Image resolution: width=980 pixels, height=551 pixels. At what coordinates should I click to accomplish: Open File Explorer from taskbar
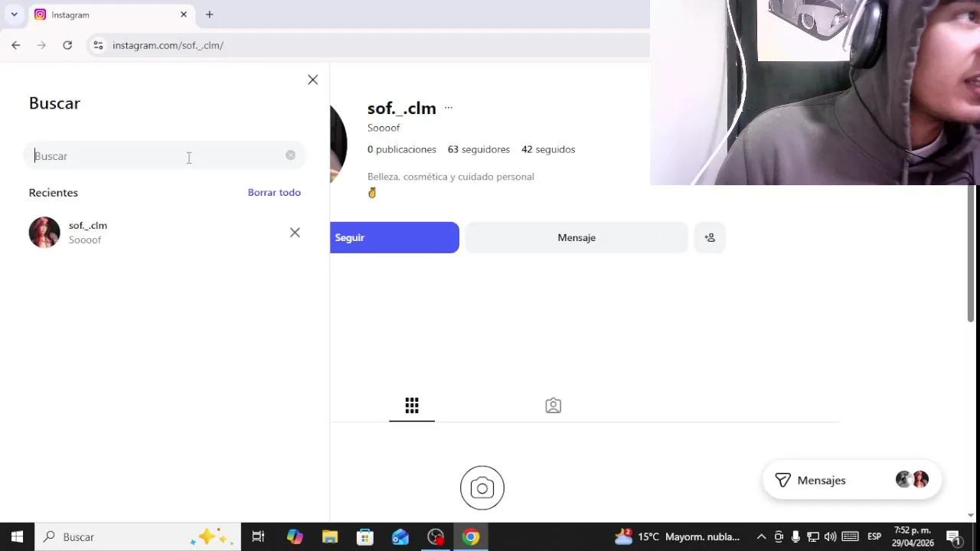click(x=330, y=536)
